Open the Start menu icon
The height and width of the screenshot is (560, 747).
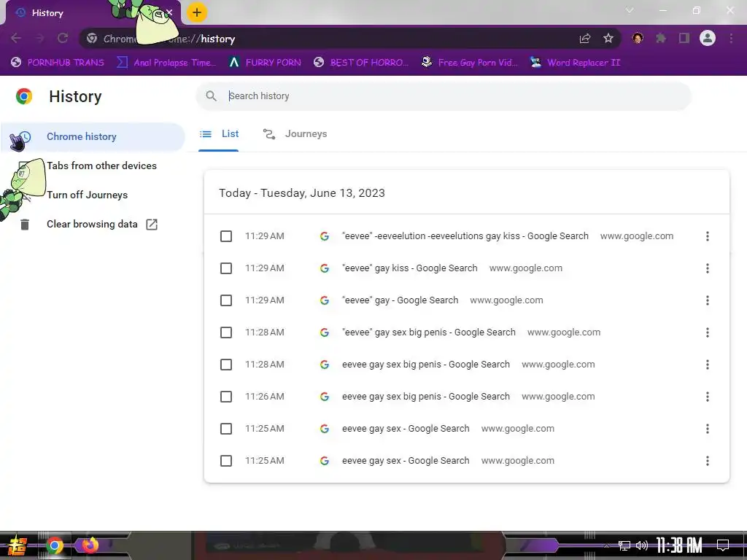point(18,545)
